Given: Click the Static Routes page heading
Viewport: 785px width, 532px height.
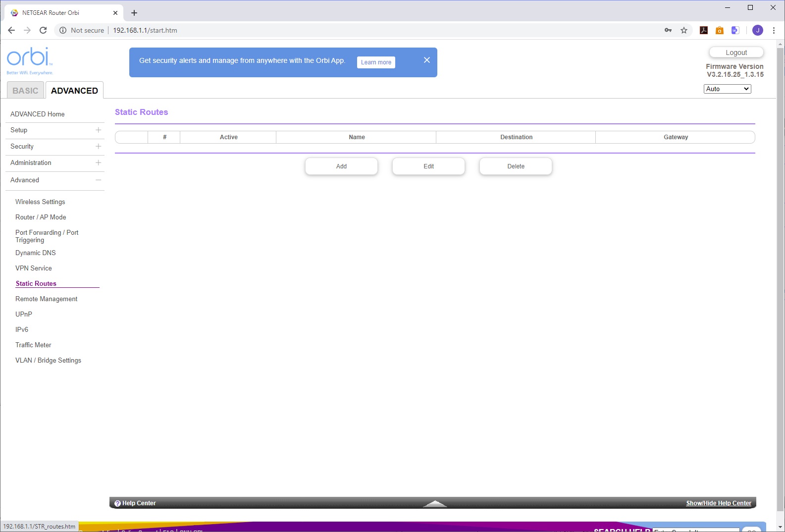Looking at the screenshot, I should tap(142, 112).
